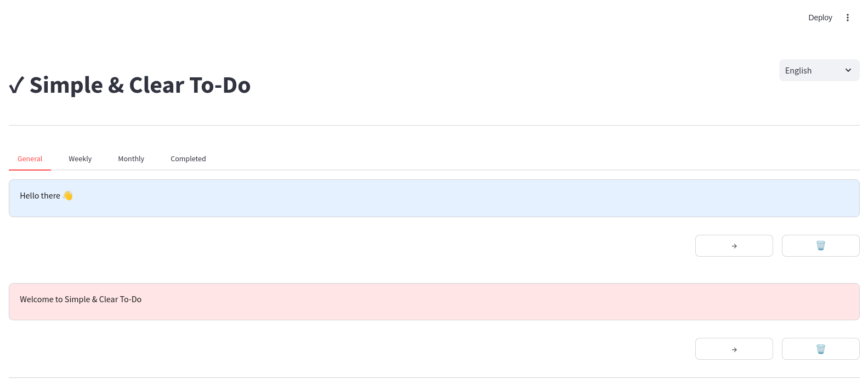This screenshot has width=868, height=379.
Task: Move the "Hello there" task with its arrow
Action: pos(734,246)
